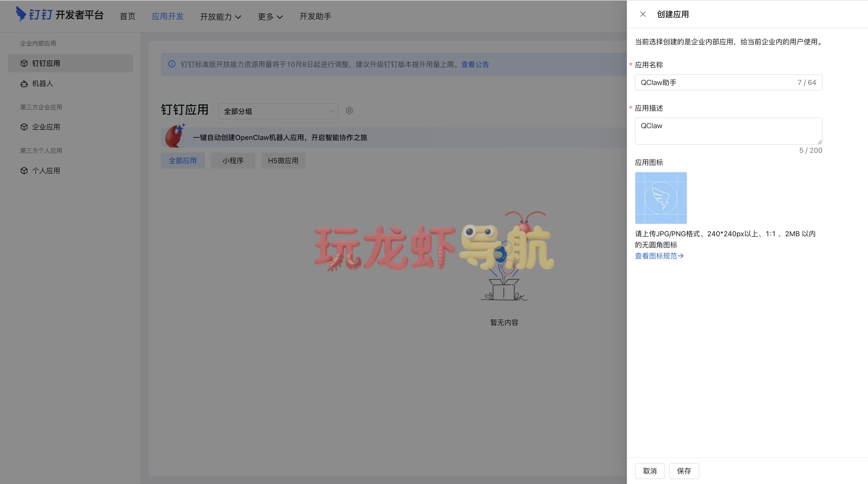Click the 暂无内容 empty-state text
The image size is (868, 484).
pyautogui.click(x=504, y=323)
